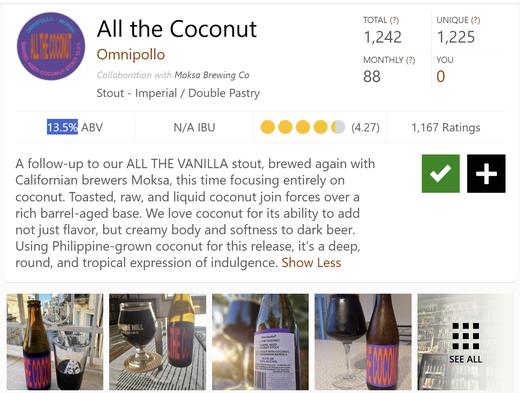Open photo of bottle on balcony
The height and width of the screenshot is (393, 520).
click(x=55, y=342)
